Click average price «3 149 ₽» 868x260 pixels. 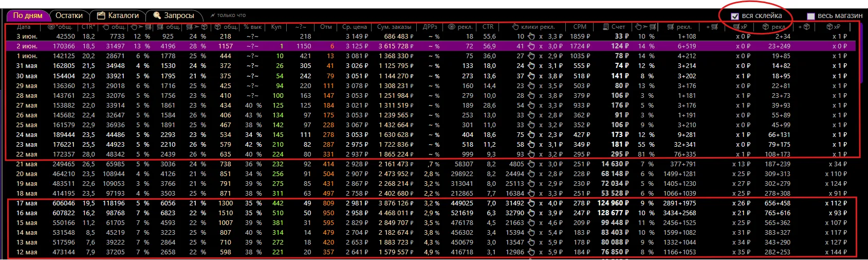click(357, 37)
